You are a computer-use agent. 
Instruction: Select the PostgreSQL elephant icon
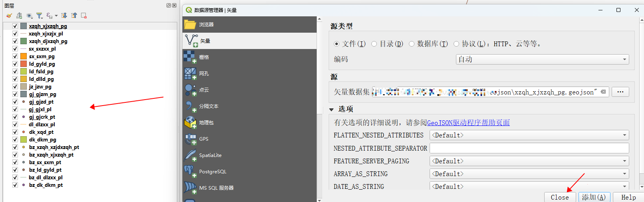tap(190, 172)
